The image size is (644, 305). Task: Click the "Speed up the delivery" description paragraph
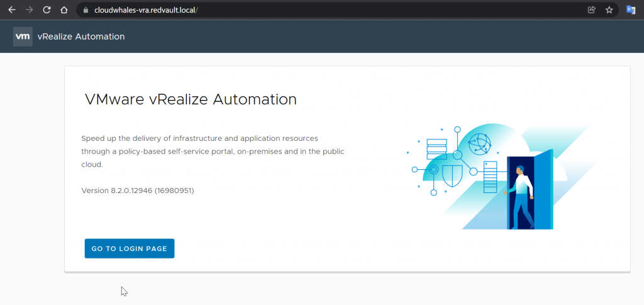coord(213,152)
